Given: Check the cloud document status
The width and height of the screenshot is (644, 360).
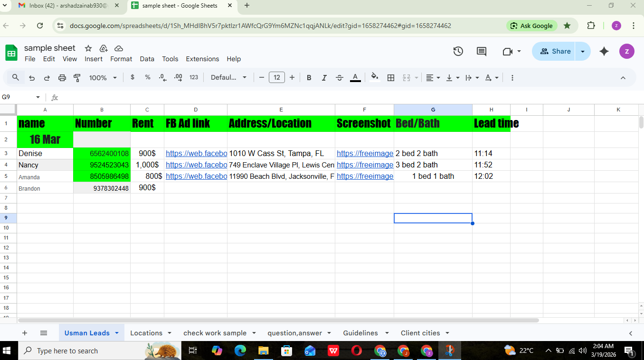Looking at the screenshot, I should (119, 48).
